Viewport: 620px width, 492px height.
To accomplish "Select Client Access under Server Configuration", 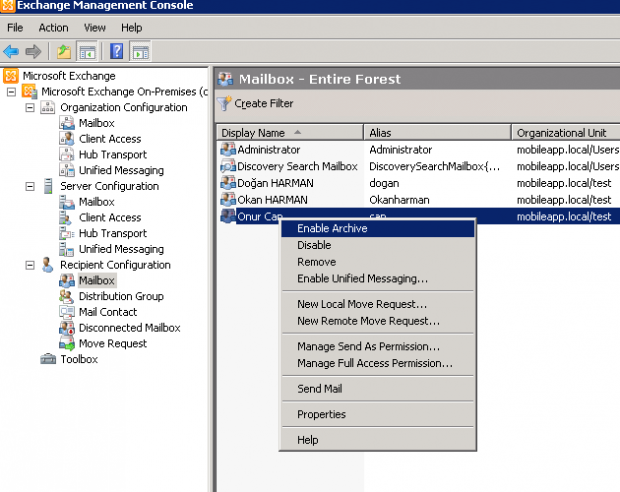I will 110,218.
